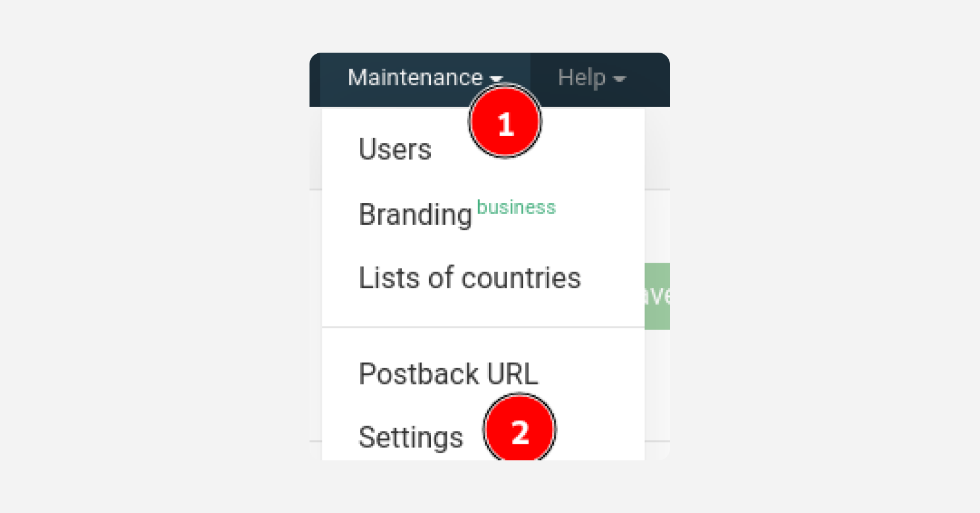
Task: Expand the Help dropdown caret arrow
Action: point(620,79)
